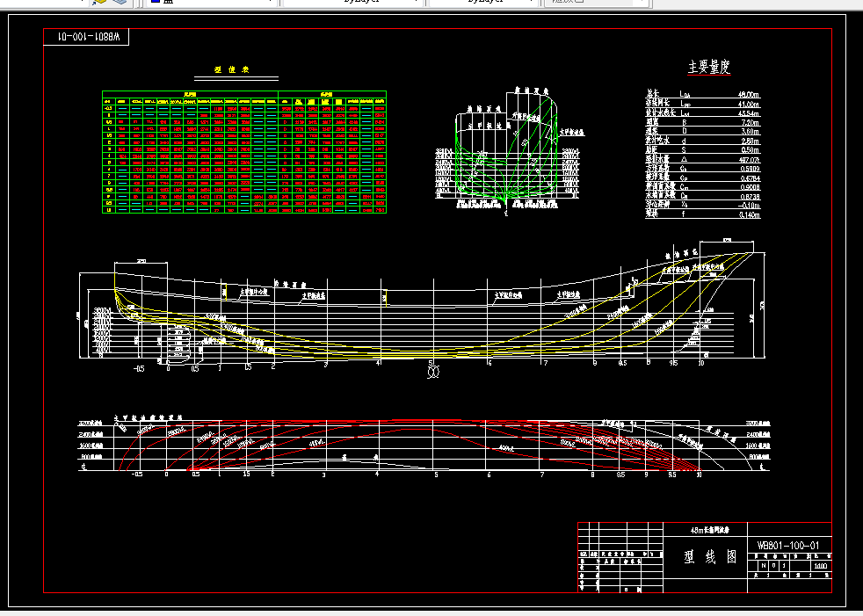863x616 pixels.
Task: Click the WB801-100-01 number in the title block
Action: tap(788, 546)
